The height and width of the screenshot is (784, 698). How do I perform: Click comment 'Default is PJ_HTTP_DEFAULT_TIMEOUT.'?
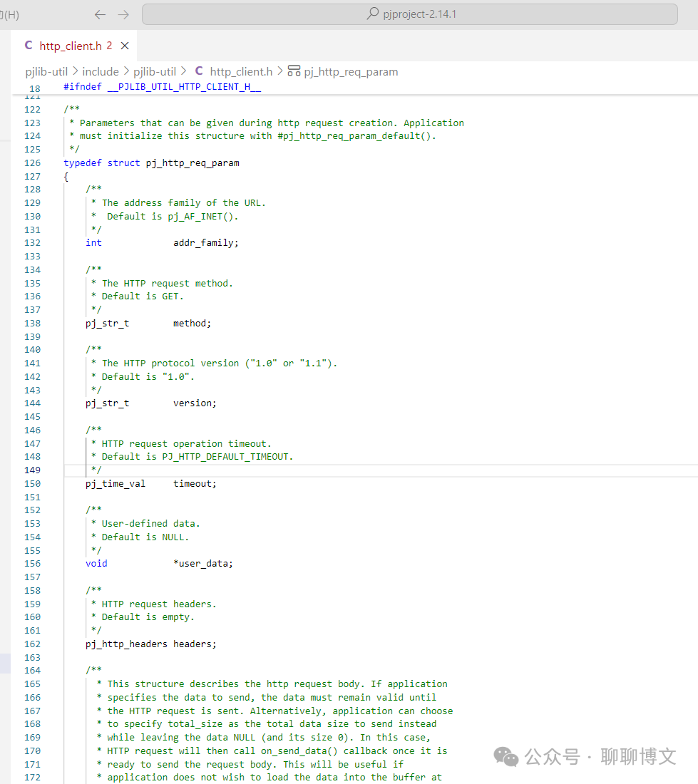click(x=197, y=457)
